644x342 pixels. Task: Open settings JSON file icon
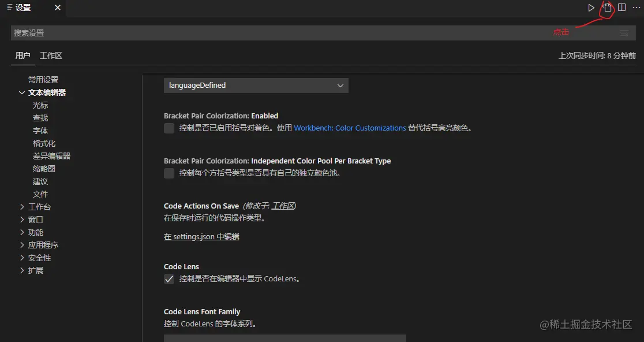click(608, 8)
